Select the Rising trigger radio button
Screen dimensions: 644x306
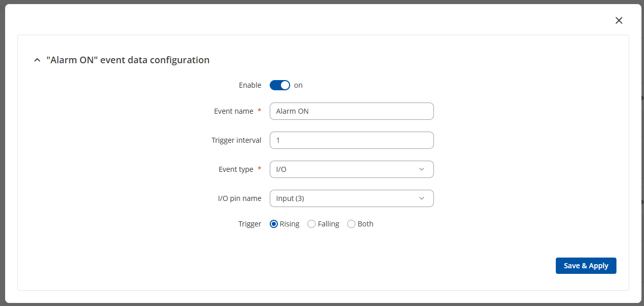tap(274, 224)
